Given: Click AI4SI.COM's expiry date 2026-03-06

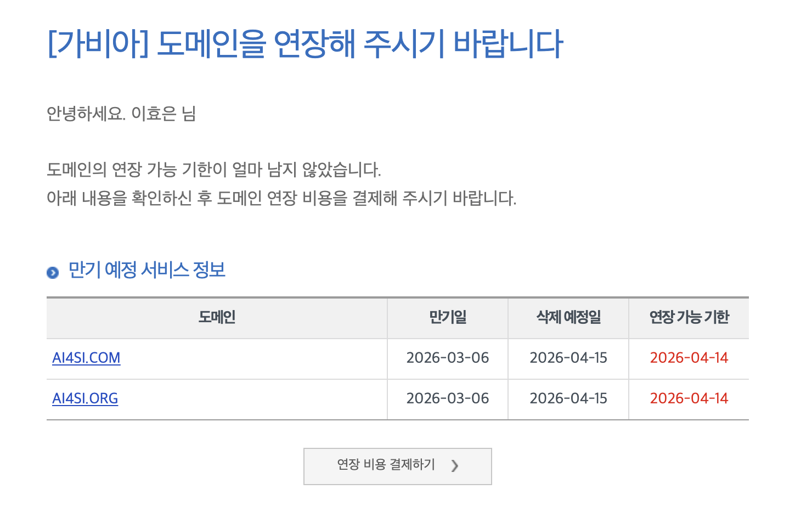Looking at the screenshot, I should pos(448,358).
